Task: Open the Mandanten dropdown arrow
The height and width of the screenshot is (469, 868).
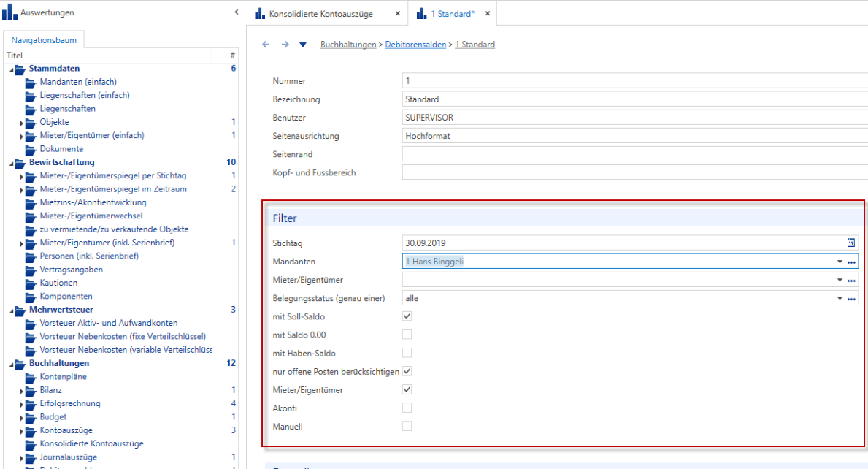Action: click(840, 262)
